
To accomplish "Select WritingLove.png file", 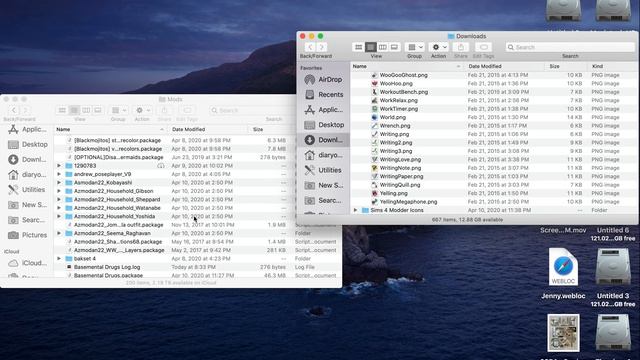I will click(400, 160).
